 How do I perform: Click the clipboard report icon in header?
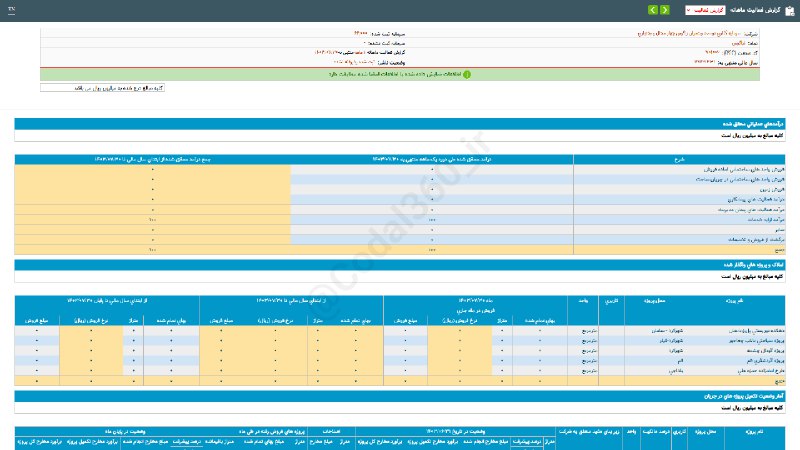click(x=790, y=11)
